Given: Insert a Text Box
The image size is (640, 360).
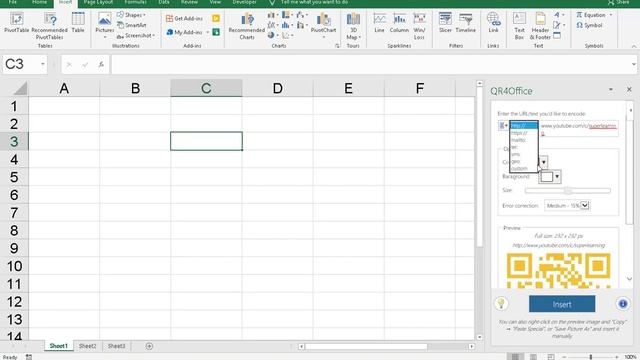Looking at the screenshot, I should tap(519, 26).
